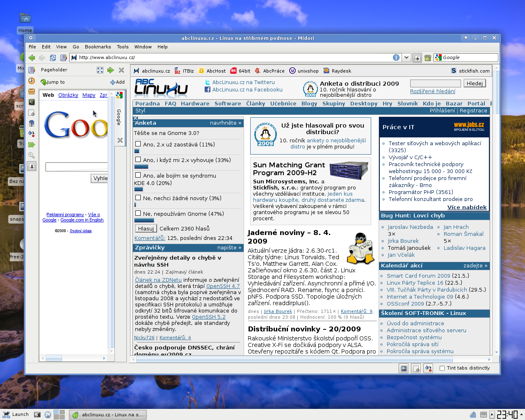
Task: Open the Bookmarks panel icon in sidebar
Action: 32,70
